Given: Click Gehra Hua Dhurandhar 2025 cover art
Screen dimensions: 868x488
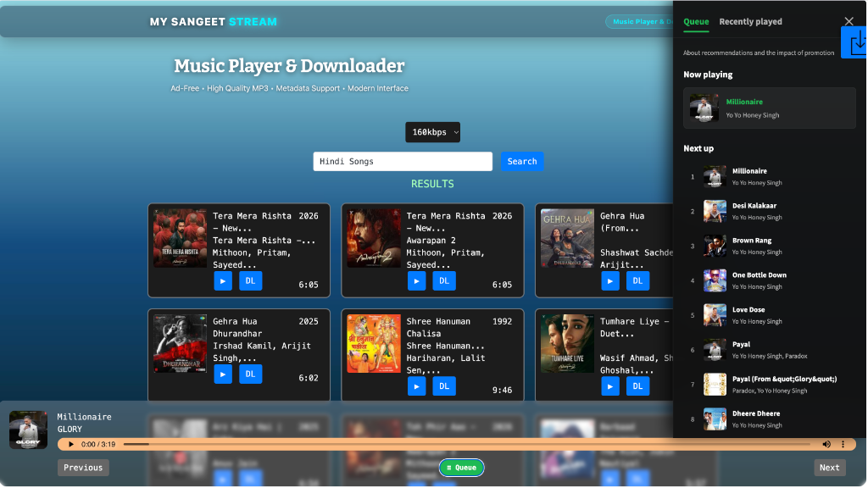Looking at the screenshot, I should (x=180, y=344).
